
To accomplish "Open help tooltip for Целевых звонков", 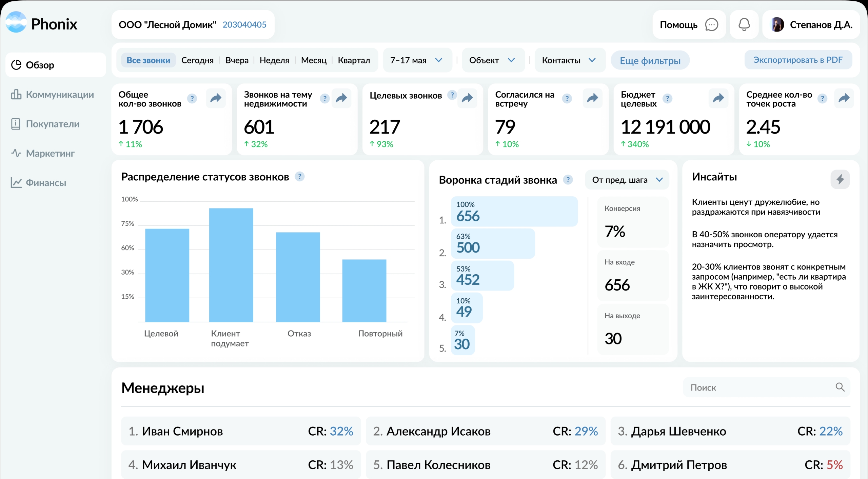I will coord(452,95).
